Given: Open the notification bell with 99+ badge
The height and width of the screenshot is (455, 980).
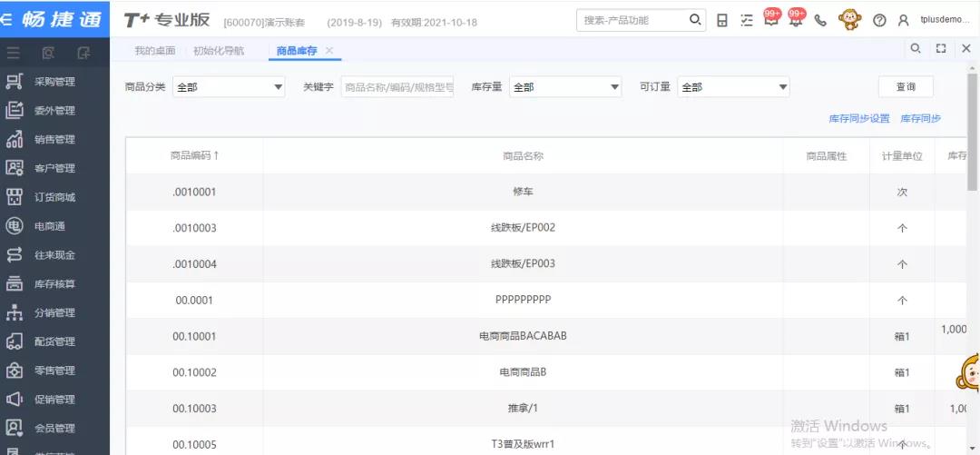Looking at the screenshot, I should 797,18.
